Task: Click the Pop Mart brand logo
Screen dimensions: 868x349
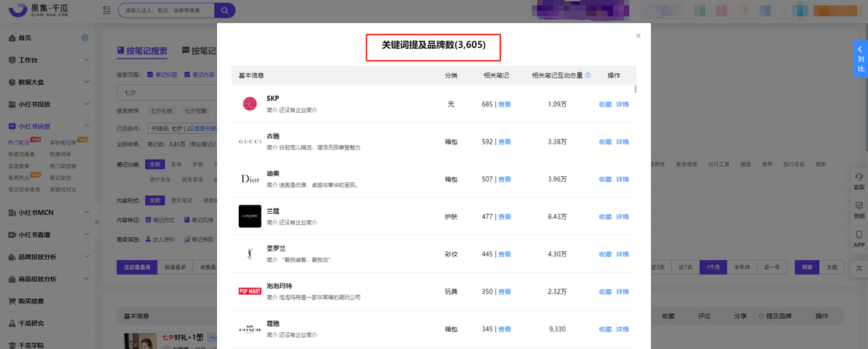Action: point(250,291)
